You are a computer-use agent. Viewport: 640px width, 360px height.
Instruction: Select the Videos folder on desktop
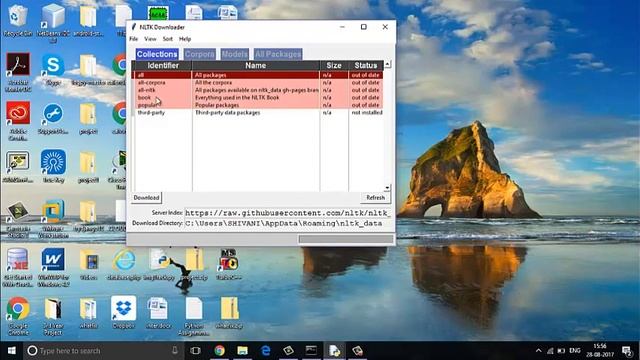point(89,264)
